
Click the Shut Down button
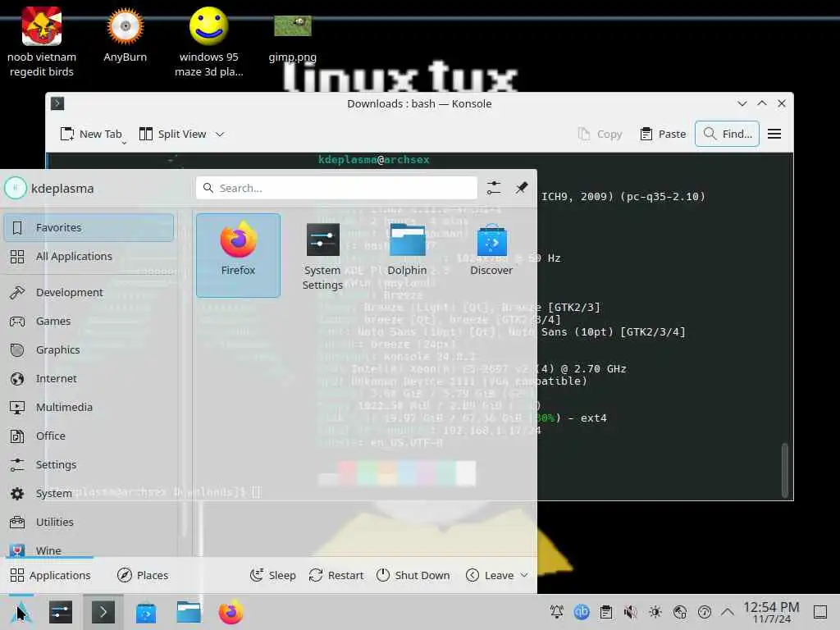click(413, 575)
